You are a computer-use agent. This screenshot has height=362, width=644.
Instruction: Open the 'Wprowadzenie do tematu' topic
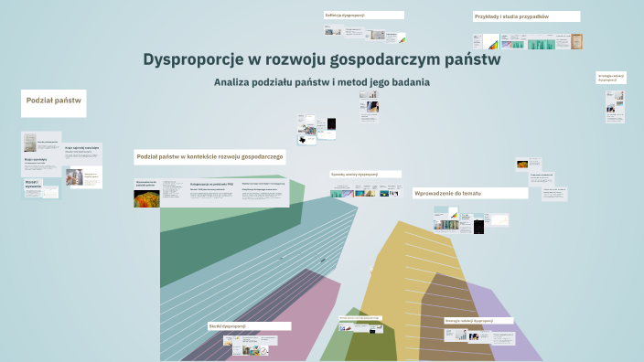pyautogui.click(x=470, y=193)
